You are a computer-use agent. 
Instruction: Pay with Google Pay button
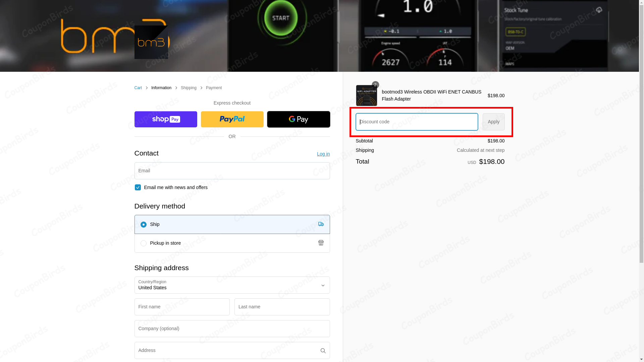299,119
